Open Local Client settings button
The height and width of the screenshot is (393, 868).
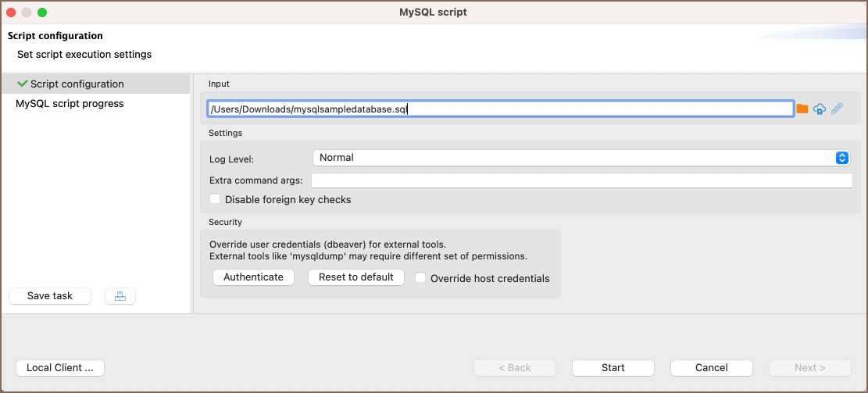[x=60, y=368]
